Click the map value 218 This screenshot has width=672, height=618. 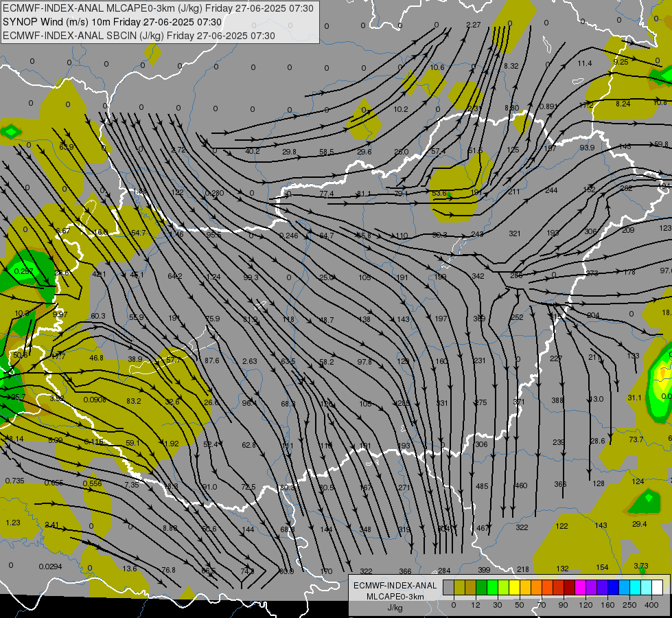click(523, 569)
